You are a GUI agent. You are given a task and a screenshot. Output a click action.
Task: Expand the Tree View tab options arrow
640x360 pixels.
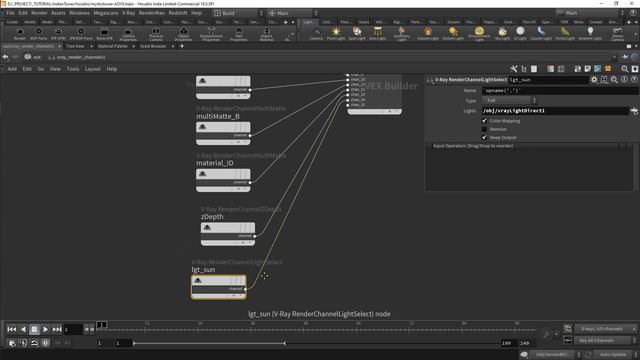coord(91,47)
